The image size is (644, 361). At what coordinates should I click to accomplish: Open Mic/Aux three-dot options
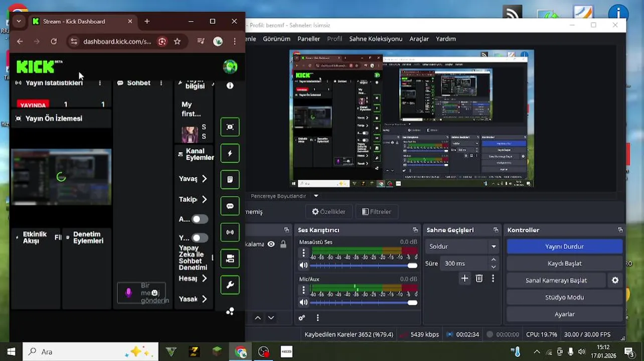coord(303,290)
